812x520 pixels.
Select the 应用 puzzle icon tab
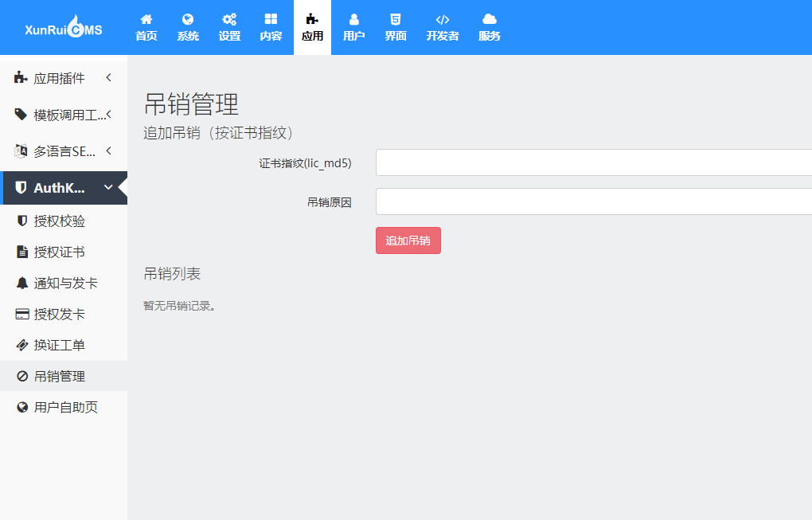tap(312, 19)
